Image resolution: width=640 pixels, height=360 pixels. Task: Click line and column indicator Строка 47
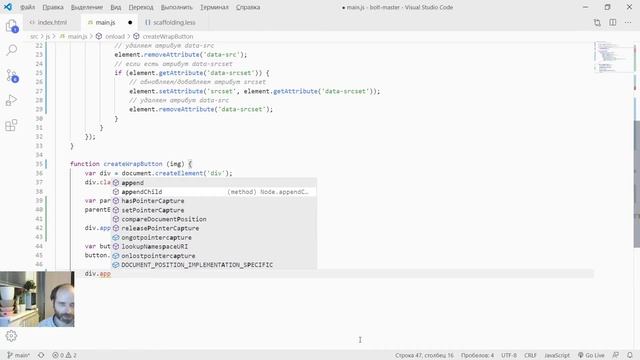click(424, 355)
